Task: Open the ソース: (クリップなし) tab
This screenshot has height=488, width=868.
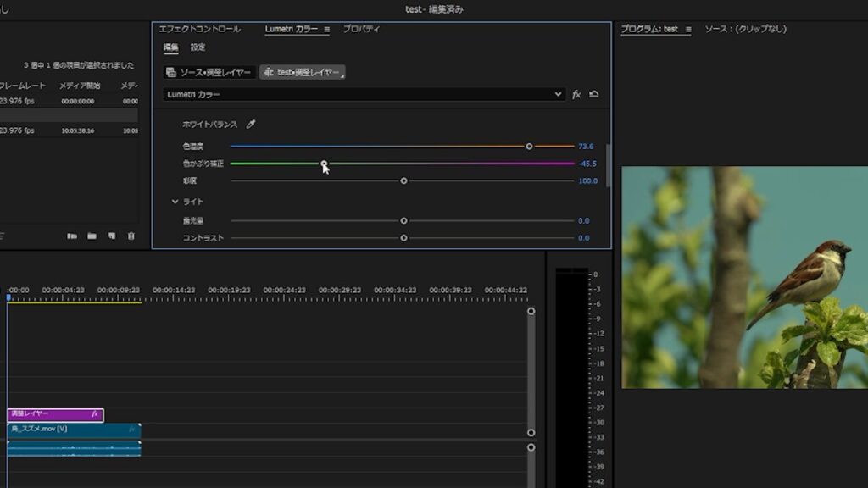Action: coord(745,29)
